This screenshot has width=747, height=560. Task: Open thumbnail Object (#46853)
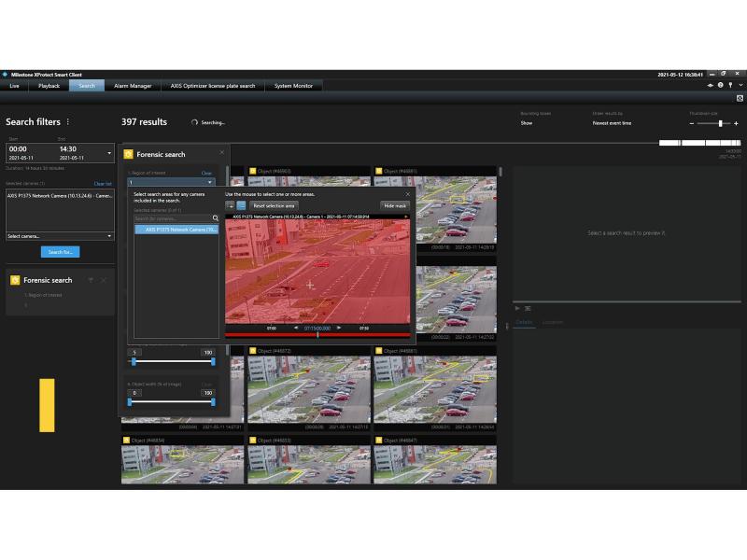point(309,460)
